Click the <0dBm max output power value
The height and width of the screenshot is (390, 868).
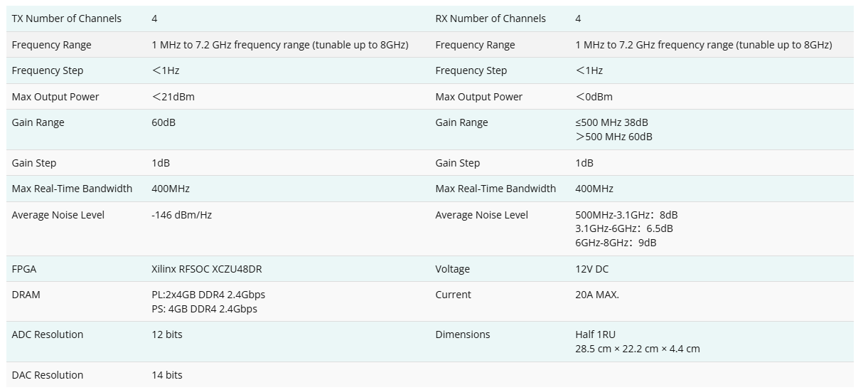594,97
